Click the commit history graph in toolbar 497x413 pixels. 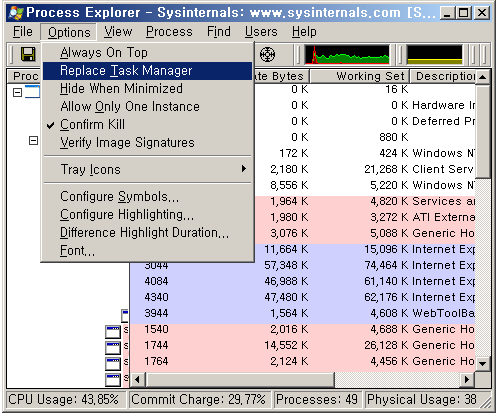435,54
